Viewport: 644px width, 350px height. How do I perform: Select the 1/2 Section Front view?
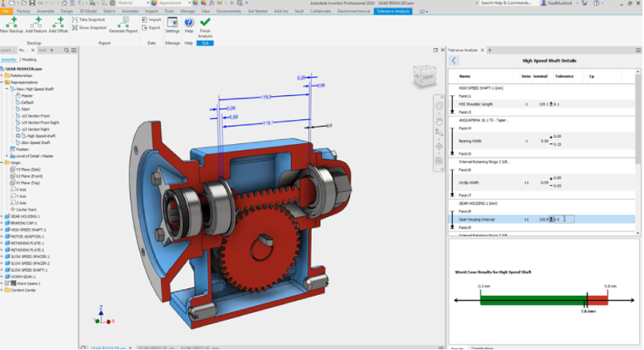point(35,116)
